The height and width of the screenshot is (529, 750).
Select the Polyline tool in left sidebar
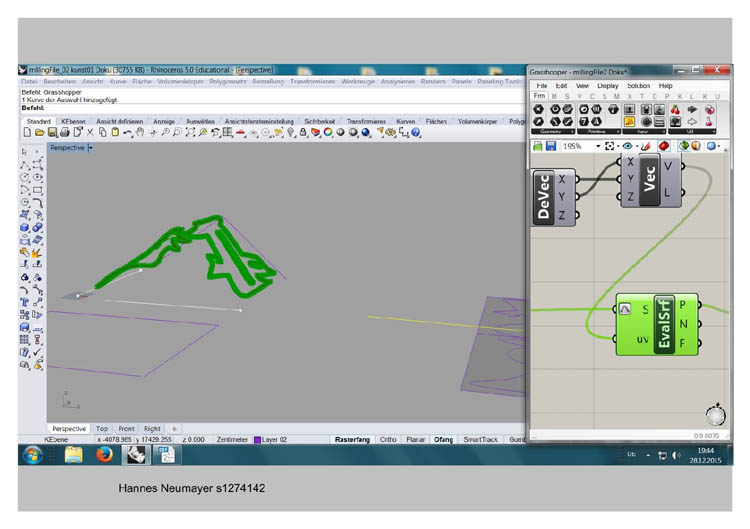coord(25,165)
